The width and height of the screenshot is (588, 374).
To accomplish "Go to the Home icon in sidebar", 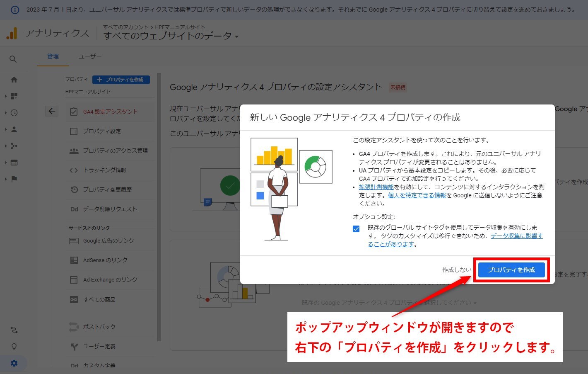I will point(14,80).
